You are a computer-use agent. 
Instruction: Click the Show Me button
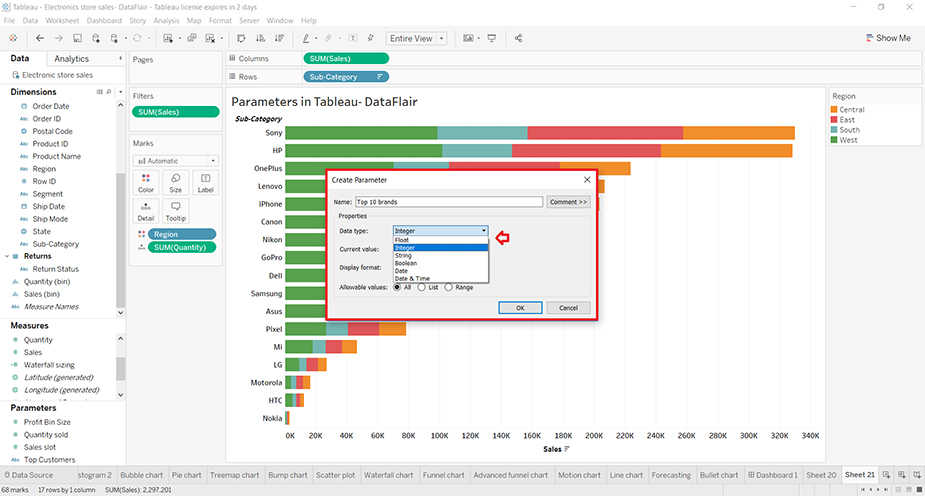888,38
